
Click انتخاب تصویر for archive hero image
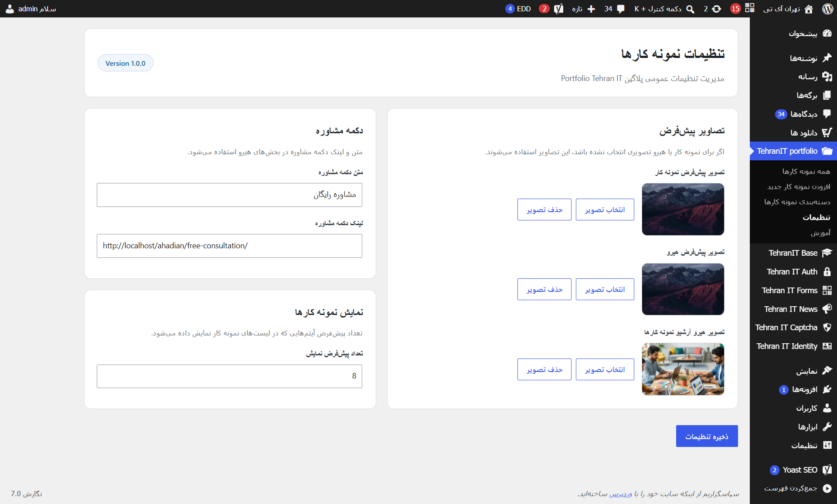[605, 369]
